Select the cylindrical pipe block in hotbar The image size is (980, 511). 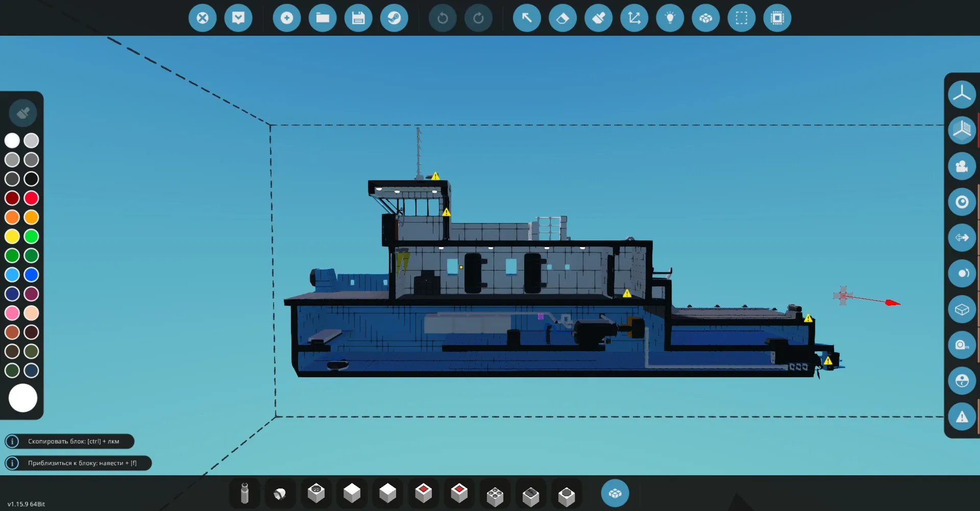244,494
